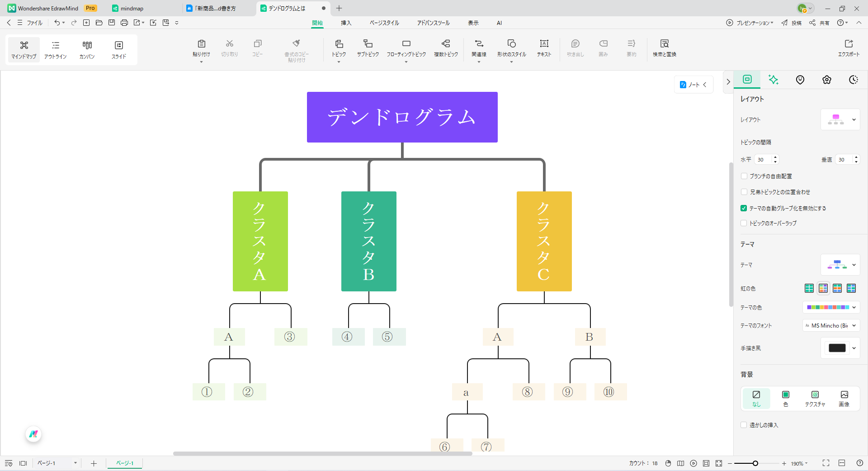Click the horizontal canvas scrollbar

(322, 454)
